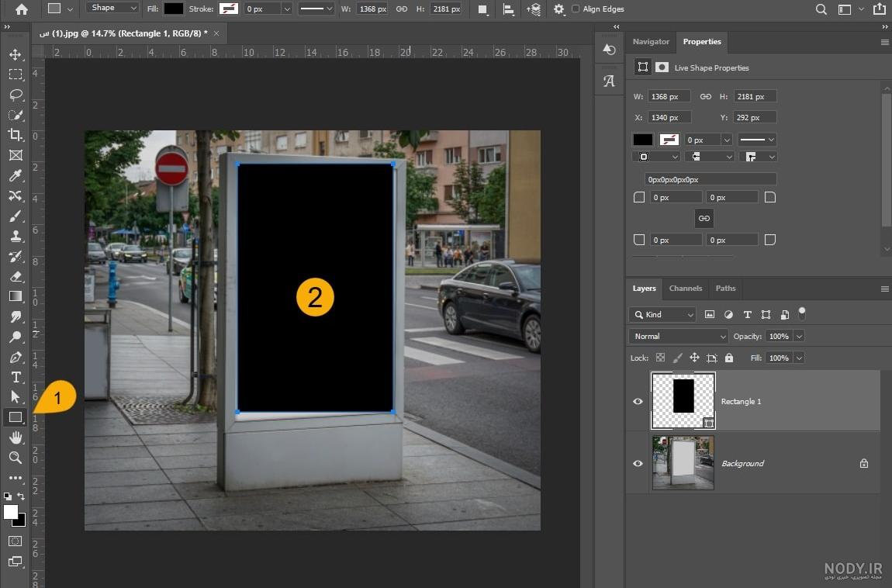Image resolution: width=892 pixels, height=588 pixels.
Task: Select the Hand tool
Action: click(16, 438)
